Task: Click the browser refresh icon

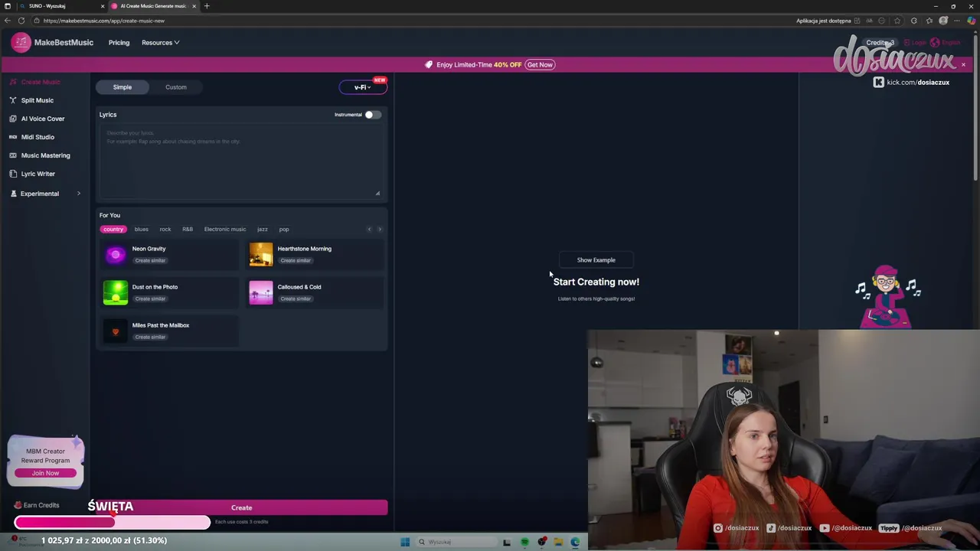Action: pos(21,21)
